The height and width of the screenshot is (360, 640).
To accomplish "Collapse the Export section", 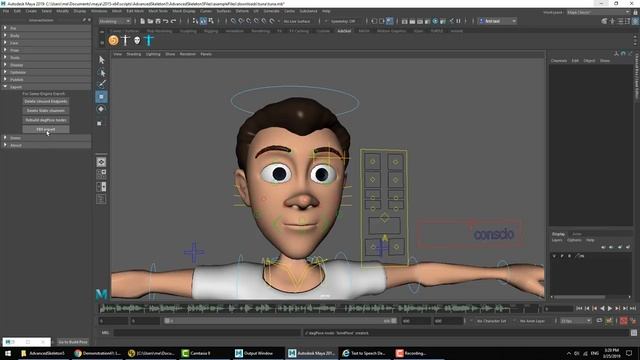I will (x=46, y=87).
